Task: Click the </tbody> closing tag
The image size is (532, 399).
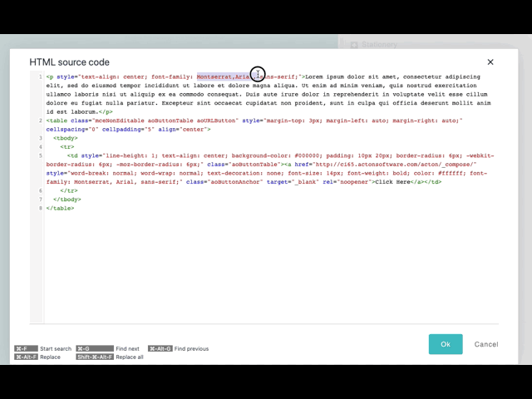Action: (67, 199)
